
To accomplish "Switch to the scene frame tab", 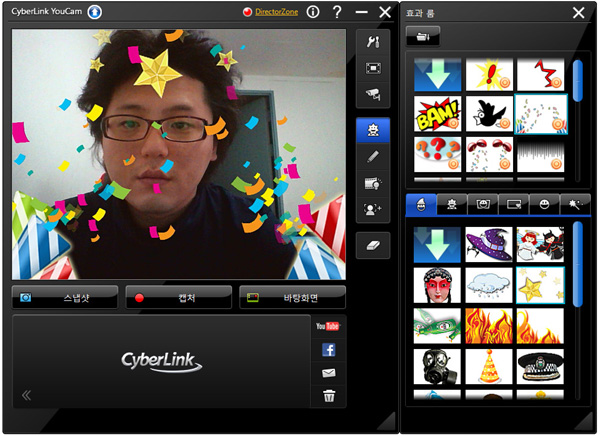I will 514,204.
